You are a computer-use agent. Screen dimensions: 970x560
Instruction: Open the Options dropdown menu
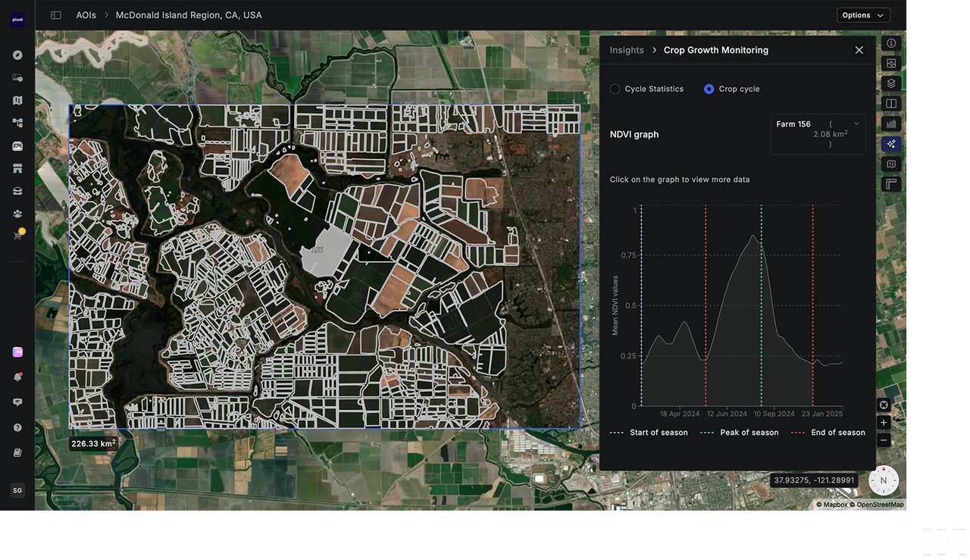(863, 15)
